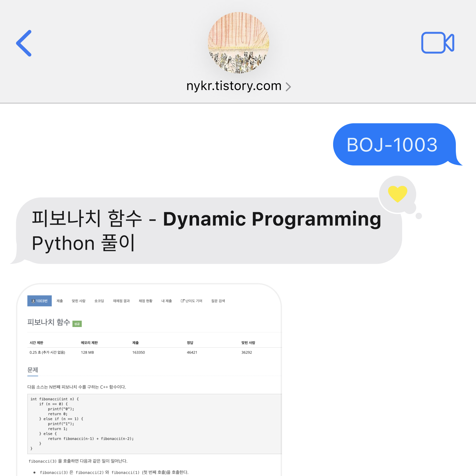Switch to the 제출 tab
The image size is (476, 476).
[60, 301]
